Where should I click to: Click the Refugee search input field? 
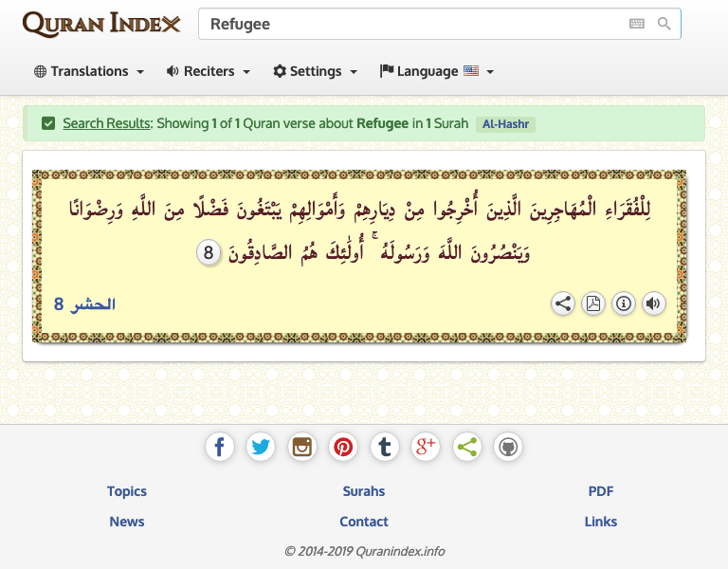click(408, 25)
